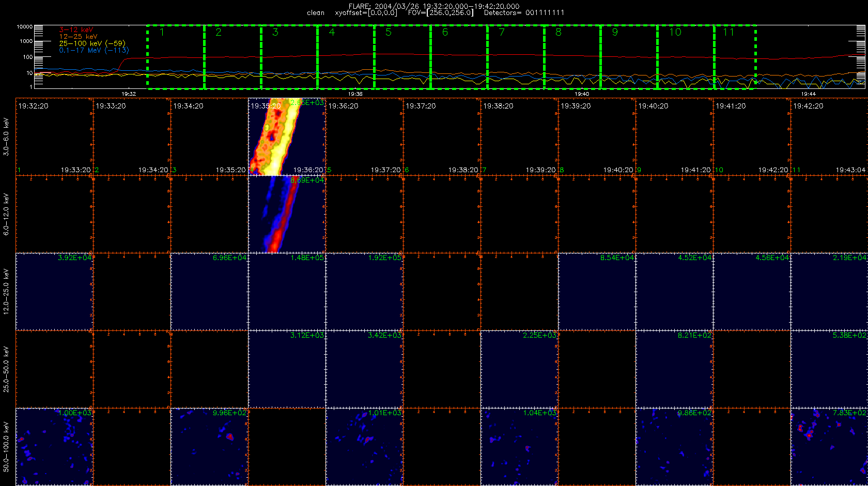Viewport: 868px width, 486px height.
Task: Click the '6.0-12.0 keV' row label
Action: 6,214
